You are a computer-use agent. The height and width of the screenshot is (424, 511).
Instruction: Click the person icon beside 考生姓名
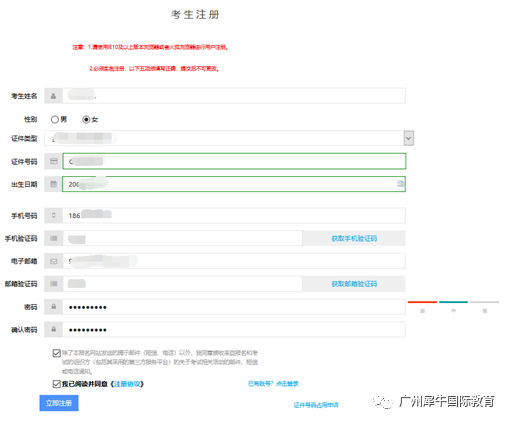click(53, 96)
